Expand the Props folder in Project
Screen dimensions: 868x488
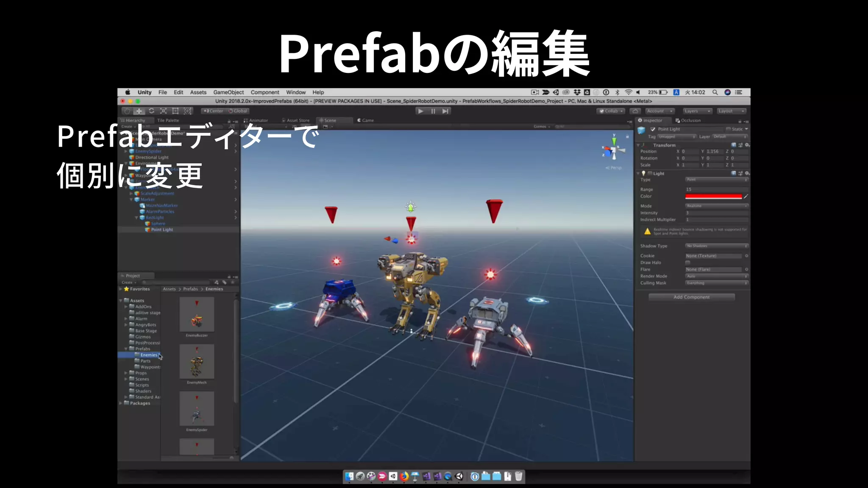coord(126,373)
